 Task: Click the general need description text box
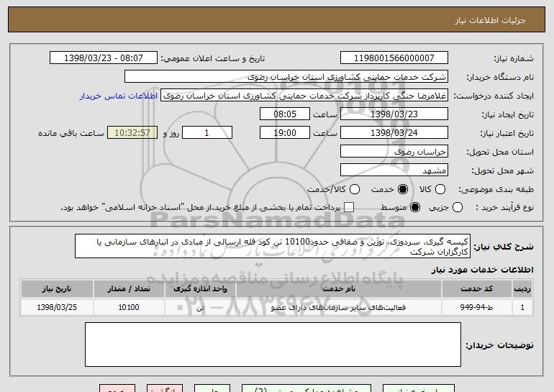coord(273,246)
